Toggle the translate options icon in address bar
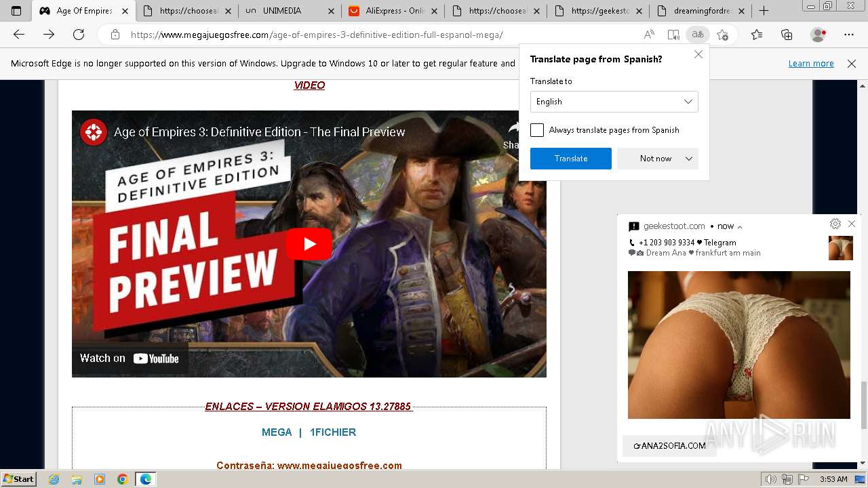 tap(697, 35)
